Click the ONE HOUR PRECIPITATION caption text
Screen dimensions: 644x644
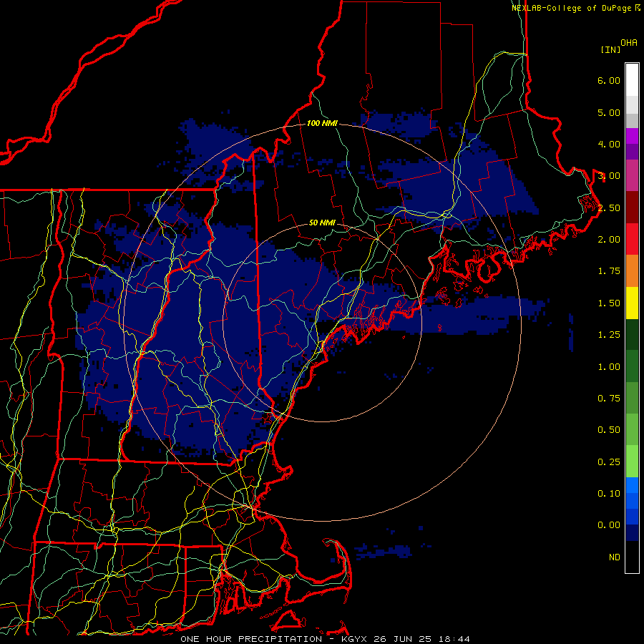click(x=251, y=639)
